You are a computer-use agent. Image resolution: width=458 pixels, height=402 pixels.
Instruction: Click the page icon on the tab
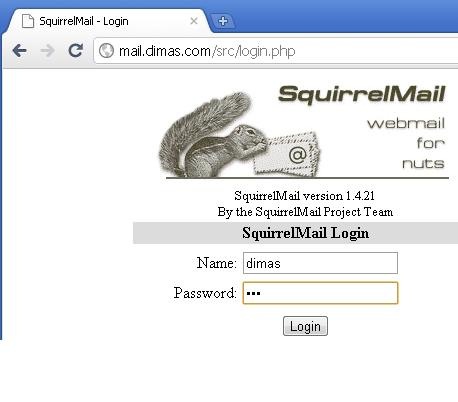coord(28,21)
